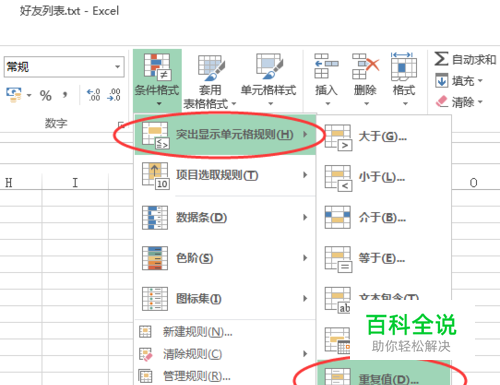Expand the Clear (清除) dropdown arrow
This screenshot has height=385, width=500.
coord(480,101)
